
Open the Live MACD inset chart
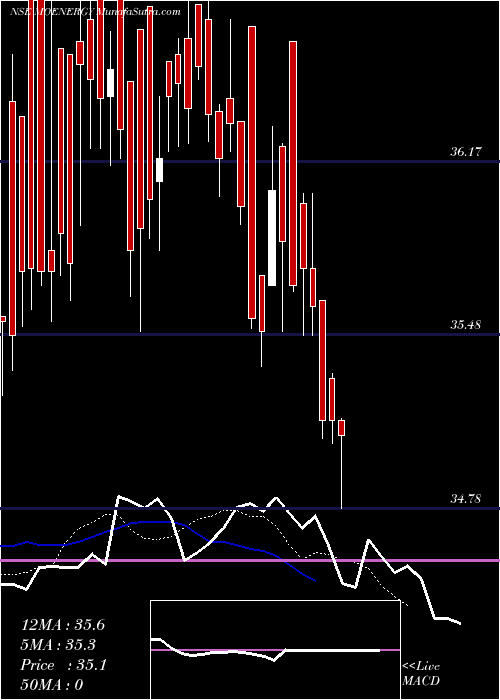click(275, 650)
